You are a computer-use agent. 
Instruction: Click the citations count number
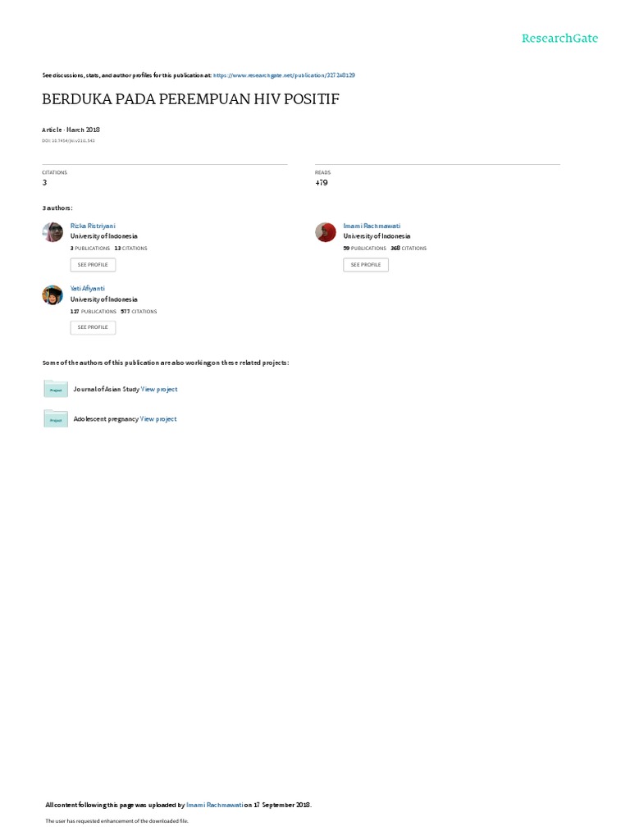click(x=44, y=183)
